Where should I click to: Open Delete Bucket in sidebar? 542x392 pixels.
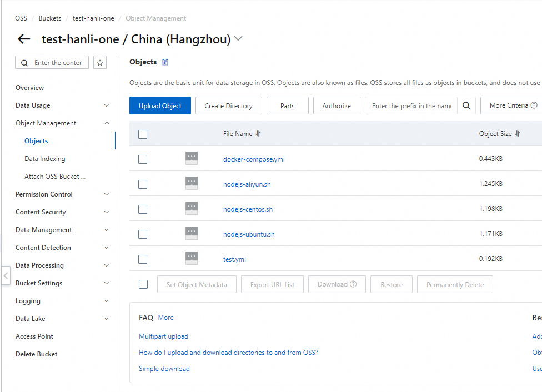pyautogui.click(x=36, y=354)
